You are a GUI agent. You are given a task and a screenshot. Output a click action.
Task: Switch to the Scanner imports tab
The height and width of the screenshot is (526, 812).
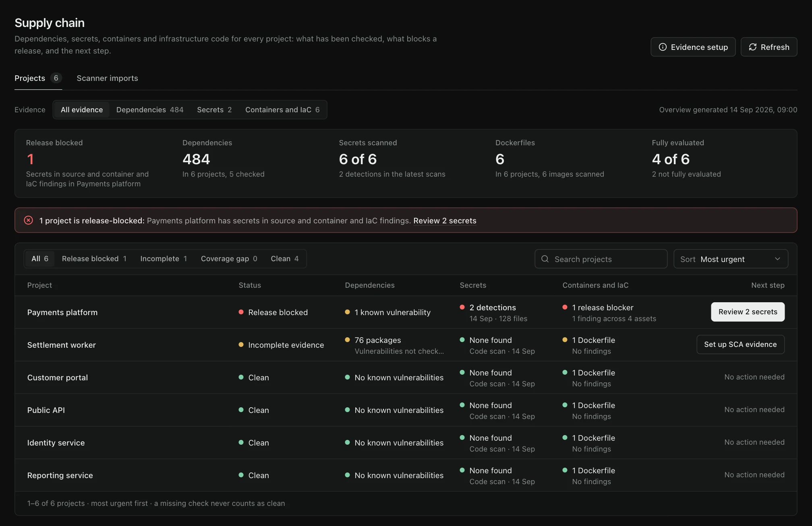click(107, 78)
